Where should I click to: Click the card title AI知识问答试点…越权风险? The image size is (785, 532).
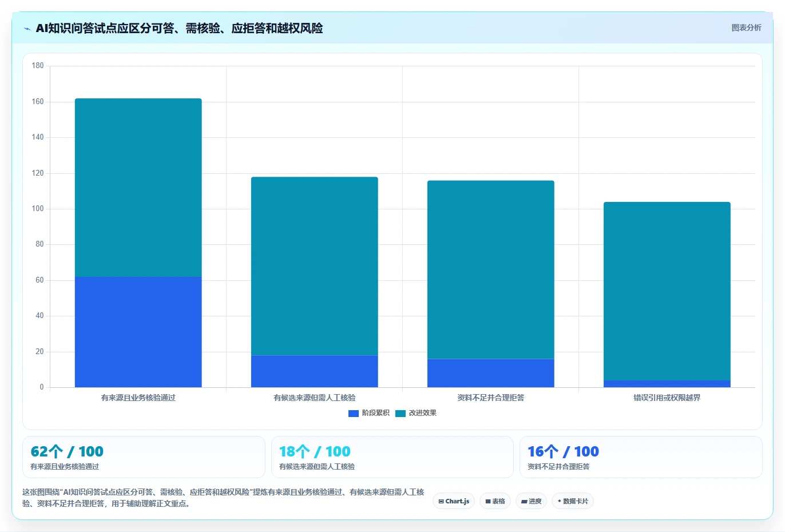pyautogui.click(x=179, y=28)
